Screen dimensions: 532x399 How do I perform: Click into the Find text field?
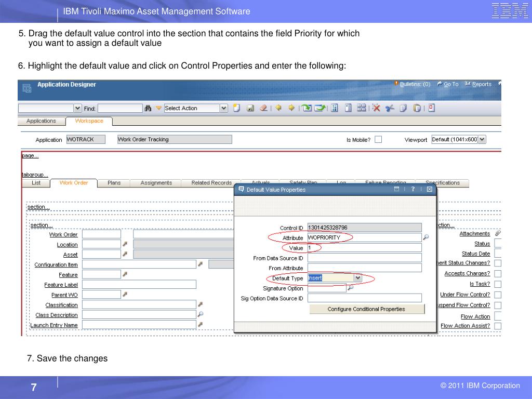[x=120, y=108]
